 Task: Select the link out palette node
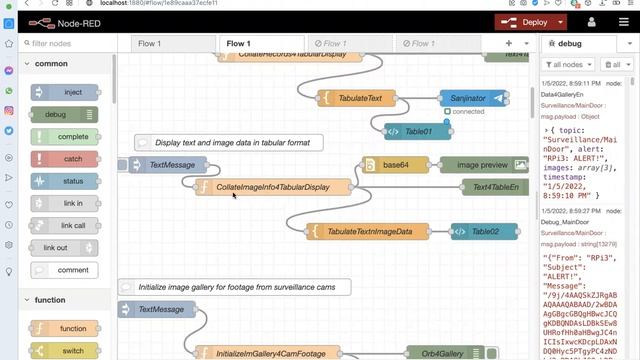(64, 248)
